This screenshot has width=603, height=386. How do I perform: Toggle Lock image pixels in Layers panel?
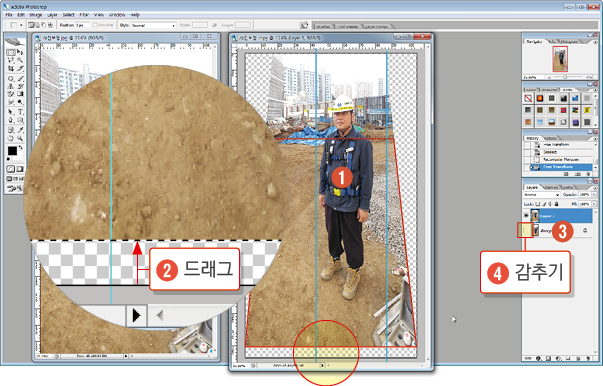tap(544, 204)
